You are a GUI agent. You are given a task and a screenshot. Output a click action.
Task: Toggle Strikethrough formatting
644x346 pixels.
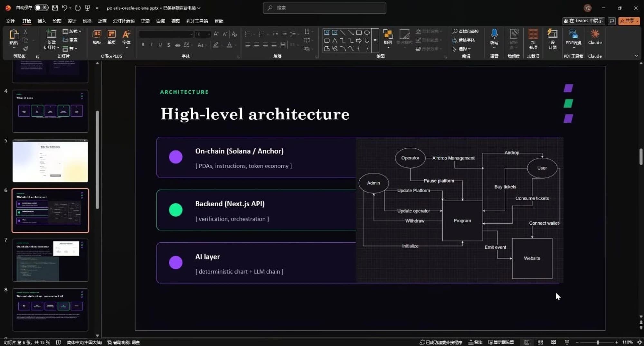(x=177, y=45)
